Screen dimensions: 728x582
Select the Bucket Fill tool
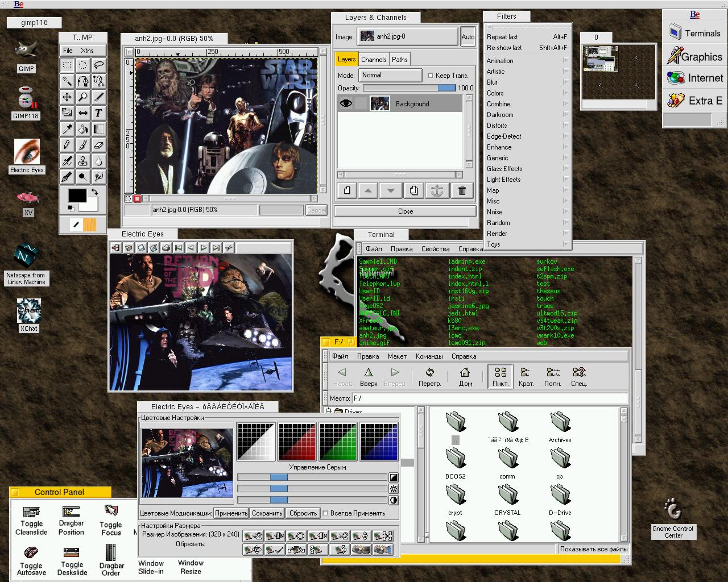click(x=83, y=129)
